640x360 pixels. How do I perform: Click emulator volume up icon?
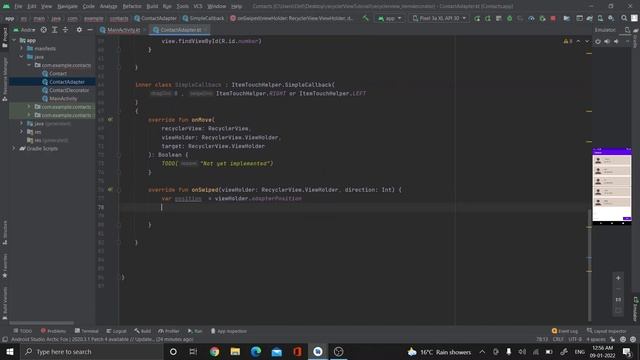click(x=607, y=41)
